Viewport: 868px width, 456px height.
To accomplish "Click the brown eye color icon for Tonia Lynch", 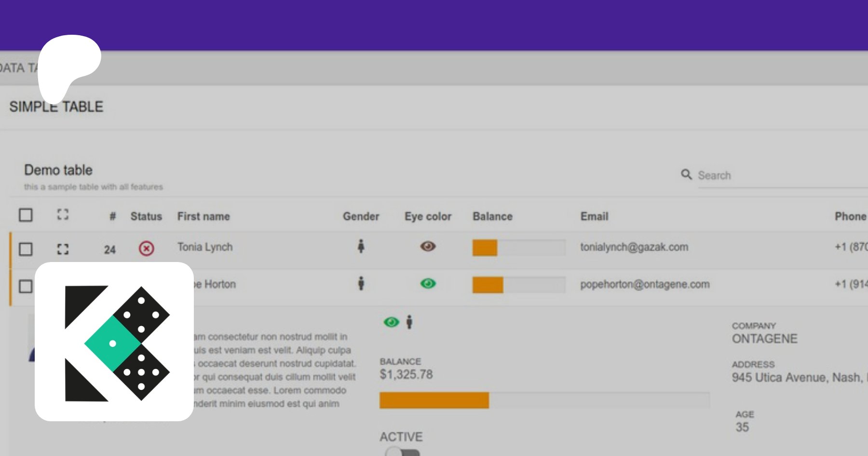I will click(x=428, y=247).
